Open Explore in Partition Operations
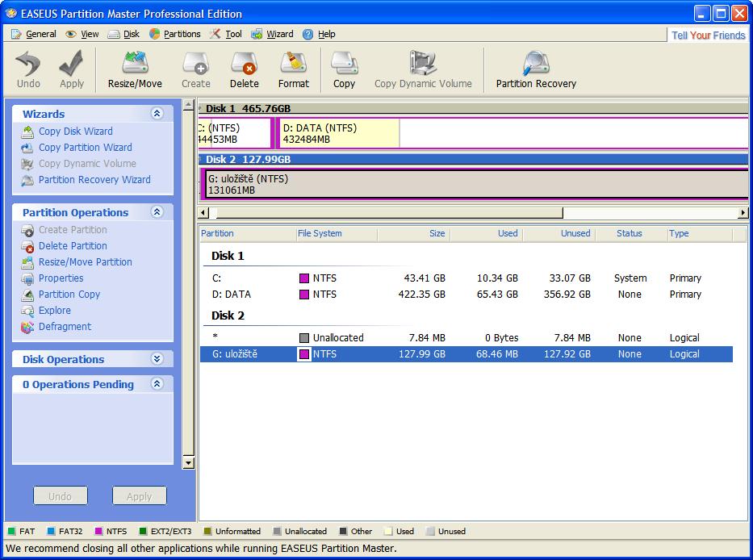753x560 pixels. pyautogui.click(x=55, y=311)
